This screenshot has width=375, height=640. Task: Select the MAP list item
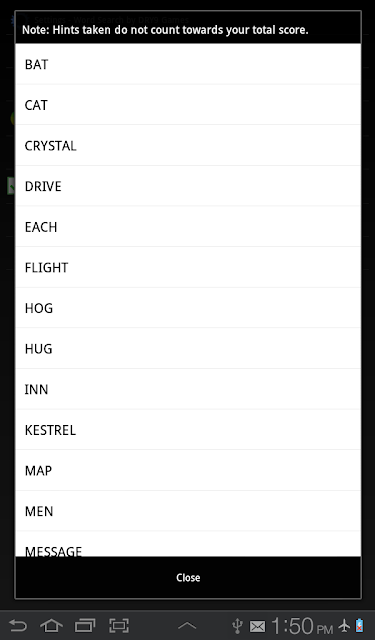pos(188,470)
